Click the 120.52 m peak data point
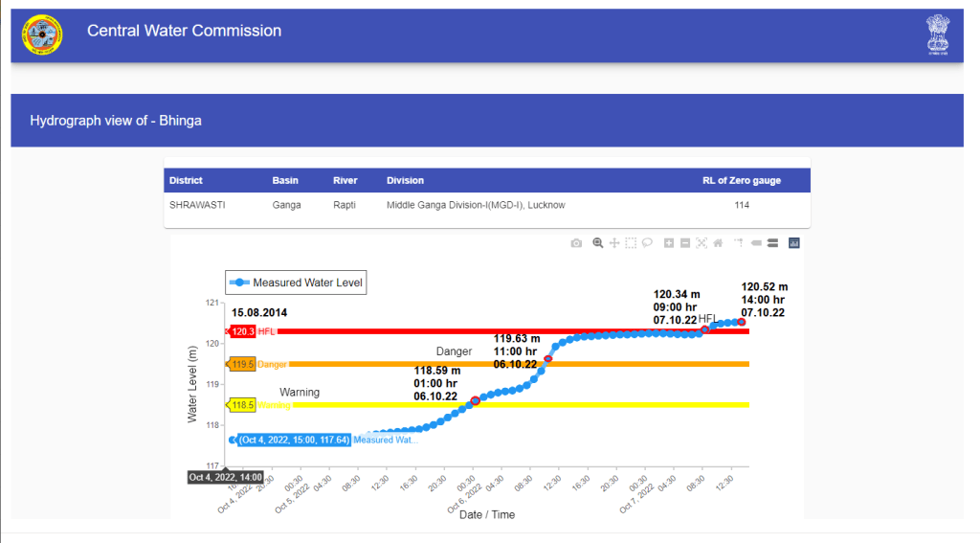The image size is (980, 543). pyautogui.click(x=742, y=322)
